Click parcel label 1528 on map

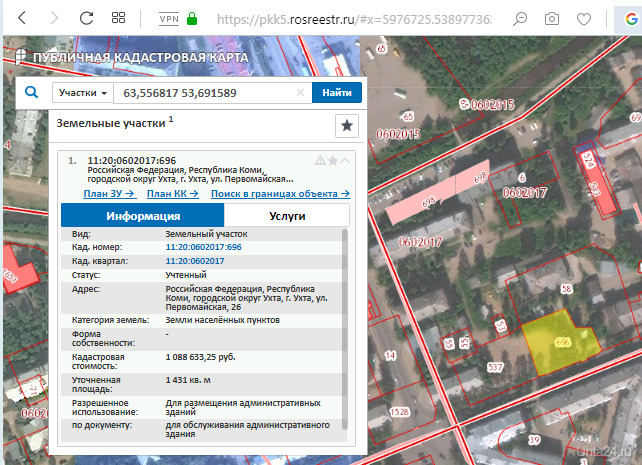tap(400, 412)
